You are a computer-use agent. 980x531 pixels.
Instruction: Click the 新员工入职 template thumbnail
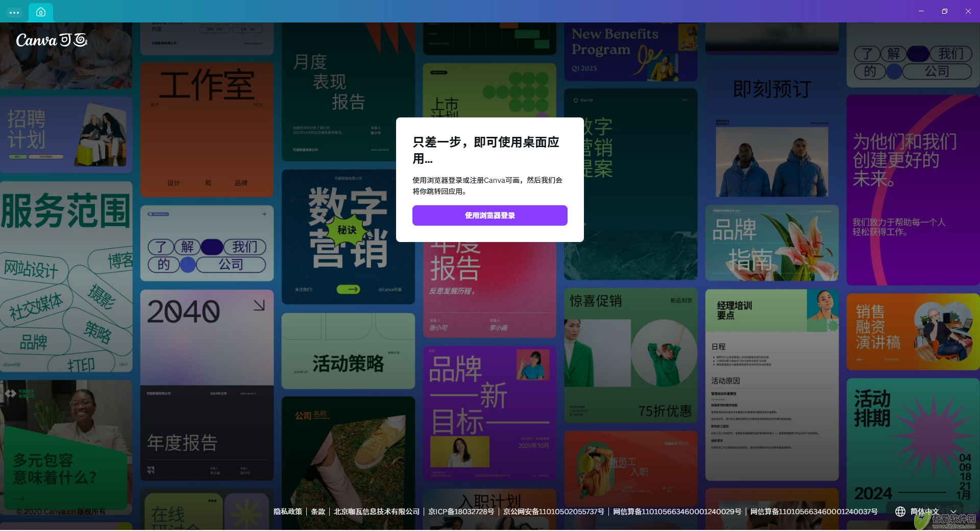click(631, 469)
